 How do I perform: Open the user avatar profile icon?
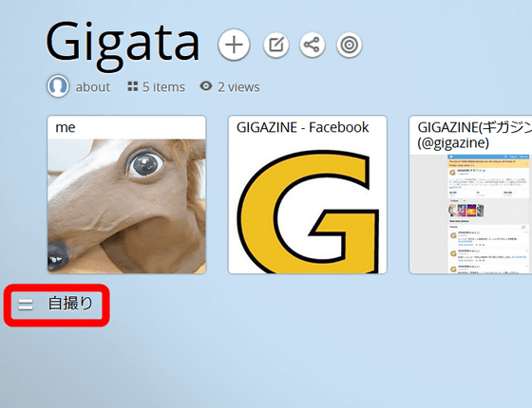pos(58,86)
